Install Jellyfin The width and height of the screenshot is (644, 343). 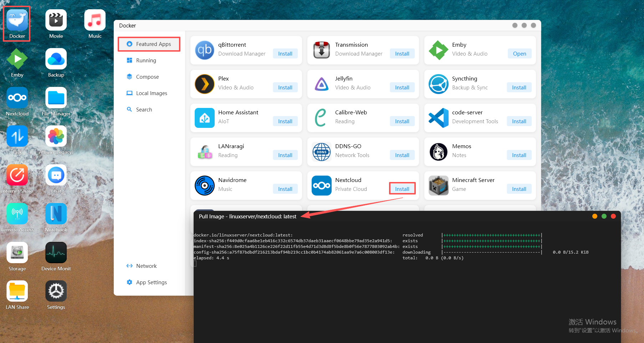(x=402, y=88)
